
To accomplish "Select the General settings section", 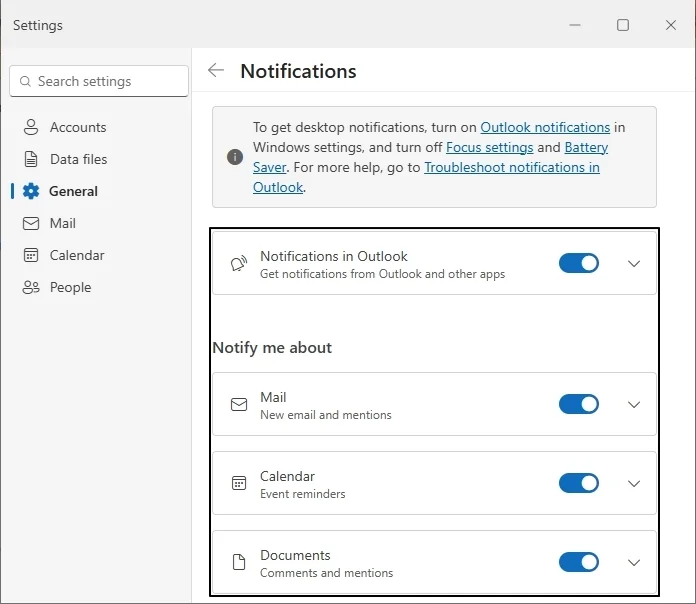I will [73, 191].
